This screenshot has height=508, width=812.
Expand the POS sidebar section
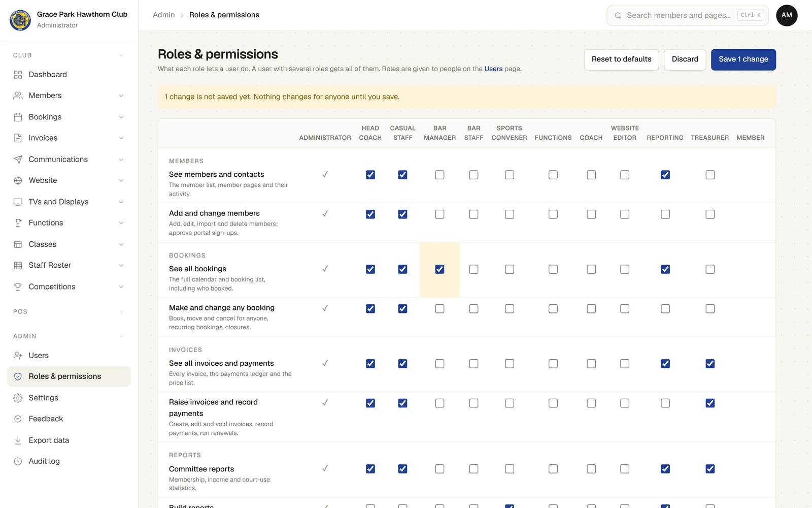coord(121,312)
